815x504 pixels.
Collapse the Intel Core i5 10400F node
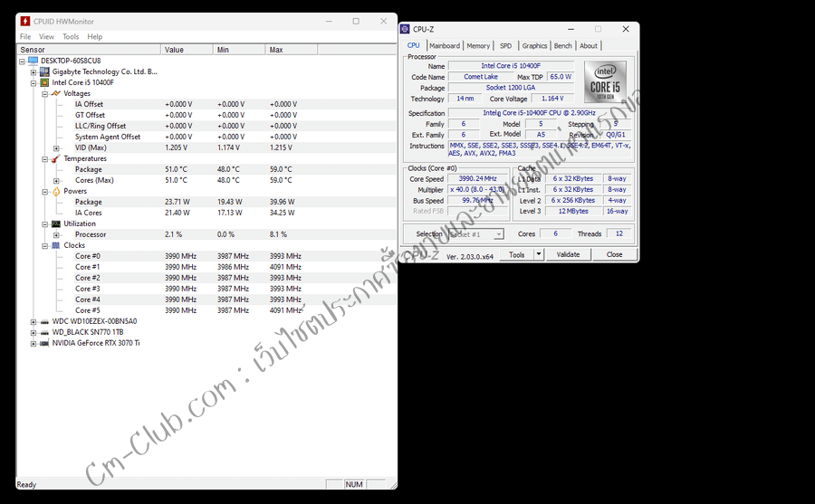(34, 83)
